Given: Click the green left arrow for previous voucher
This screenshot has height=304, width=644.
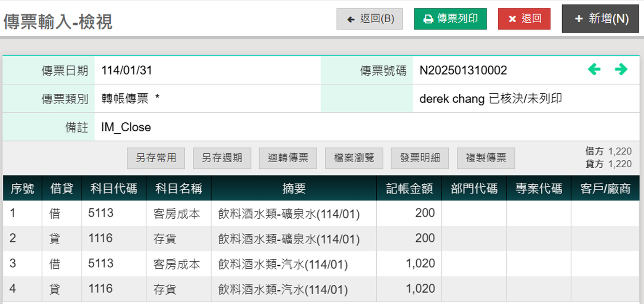Looking at the screenshot, I should click(x=594, y=69).
